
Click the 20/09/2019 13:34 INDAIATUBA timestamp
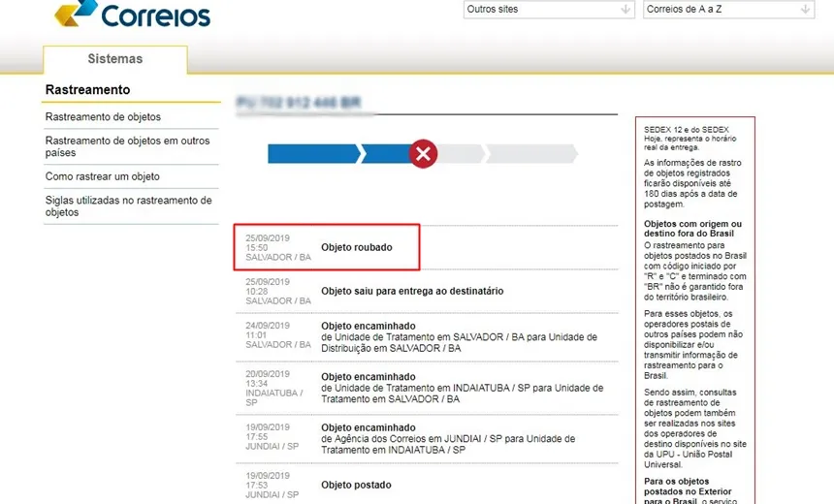[x=274, y=388]
